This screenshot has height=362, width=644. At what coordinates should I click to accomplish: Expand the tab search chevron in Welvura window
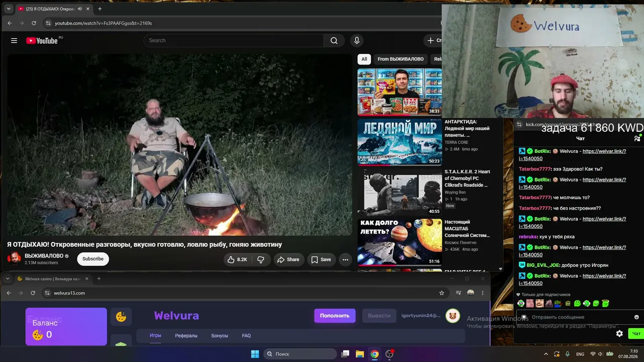8,279
